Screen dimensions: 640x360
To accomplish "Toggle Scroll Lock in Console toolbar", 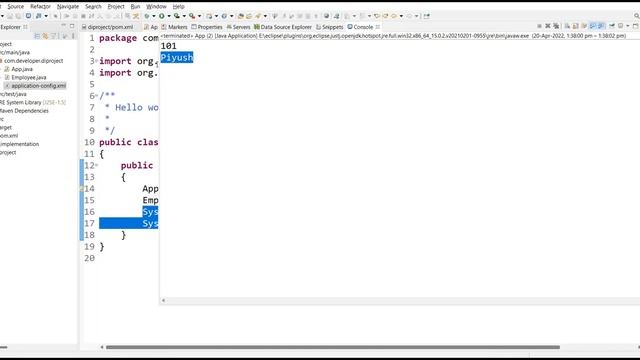I will 576,26.
